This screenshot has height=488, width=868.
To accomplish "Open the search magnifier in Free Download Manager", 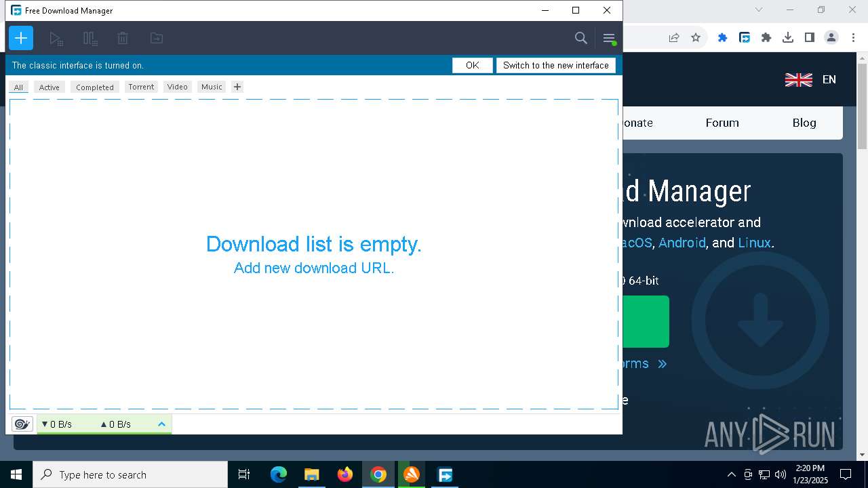I will tap(581, 38).
